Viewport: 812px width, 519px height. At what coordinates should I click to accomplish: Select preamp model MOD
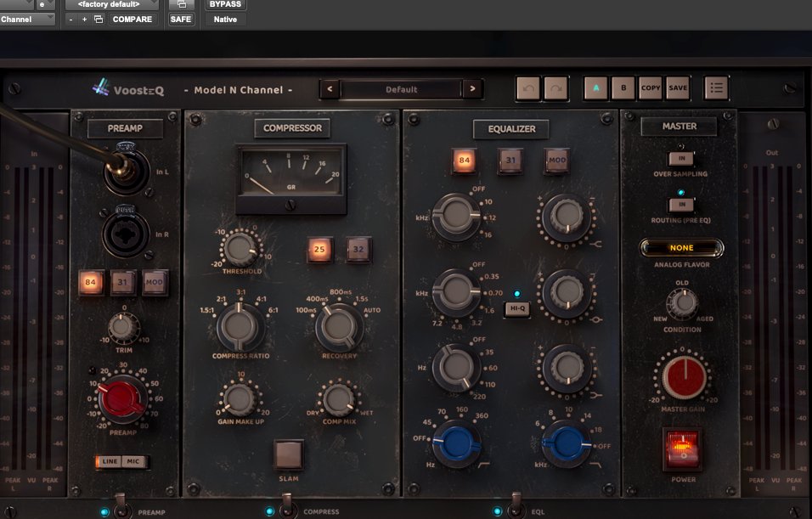[155, 282]
